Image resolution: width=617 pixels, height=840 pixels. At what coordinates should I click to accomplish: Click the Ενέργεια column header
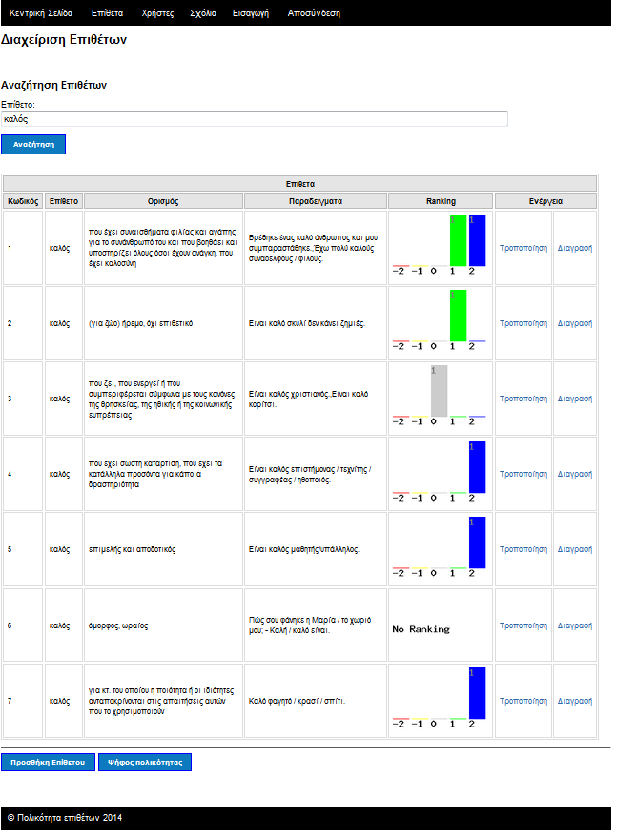(x=545, y=201)
